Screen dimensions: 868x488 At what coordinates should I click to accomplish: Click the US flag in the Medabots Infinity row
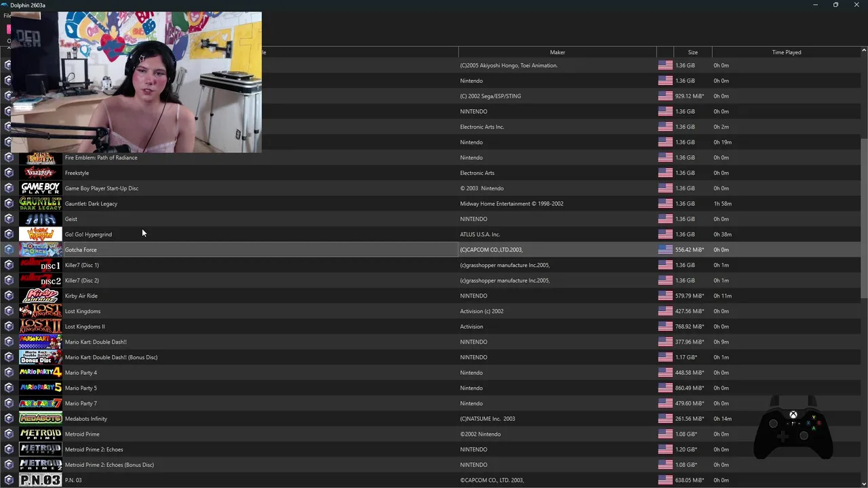click(x=665, y=419)
